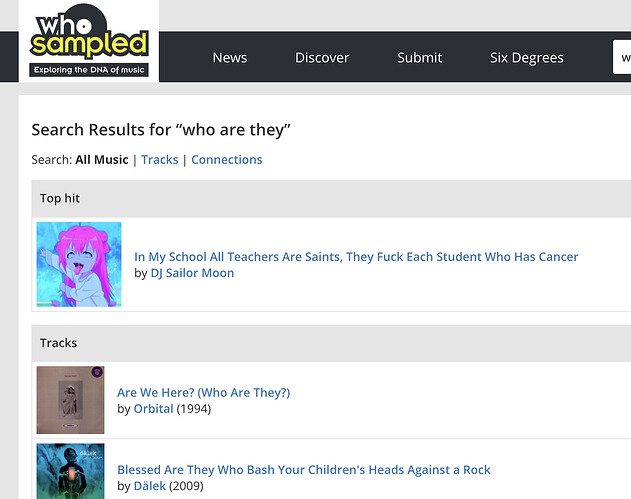
Task: Click the Tracks section header bar
Action: (331, 343)
